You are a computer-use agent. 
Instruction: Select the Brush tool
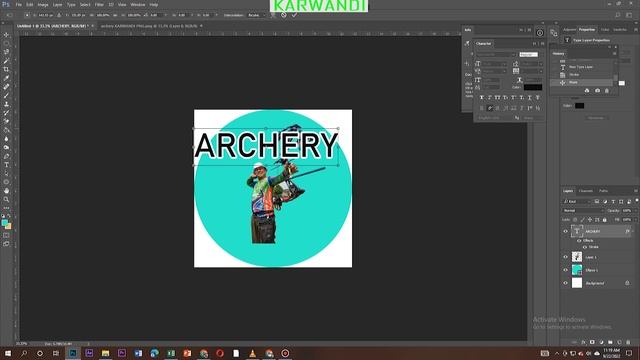(x=6, y=96)
